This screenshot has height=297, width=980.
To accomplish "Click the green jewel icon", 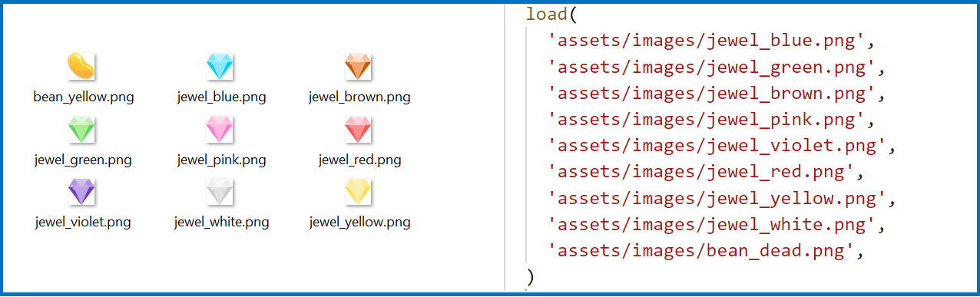I will coord(81,130).
